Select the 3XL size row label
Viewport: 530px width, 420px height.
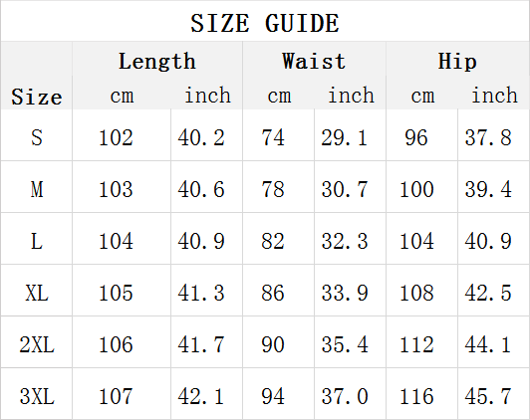tap(37, 396)
